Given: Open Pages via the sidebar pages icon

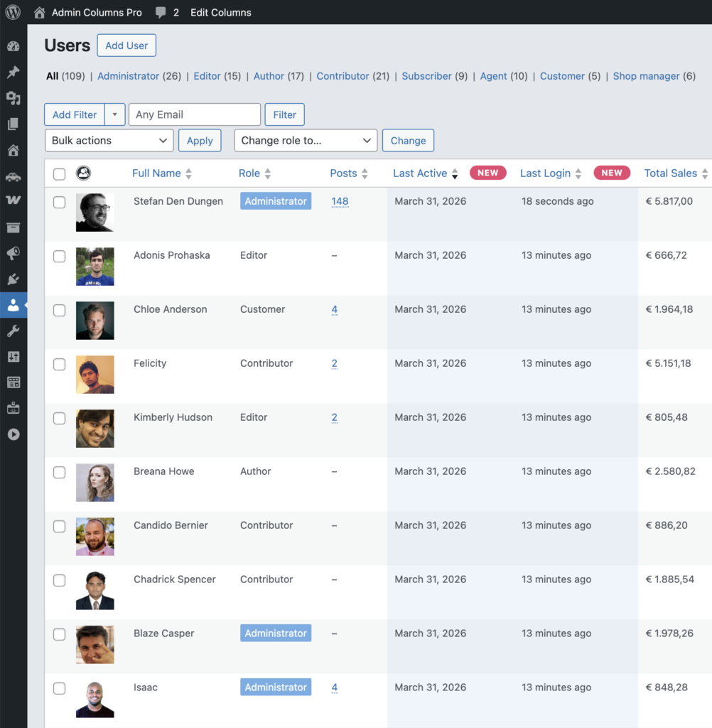Looking at the screenshot, I should click(x=13, y=124).
